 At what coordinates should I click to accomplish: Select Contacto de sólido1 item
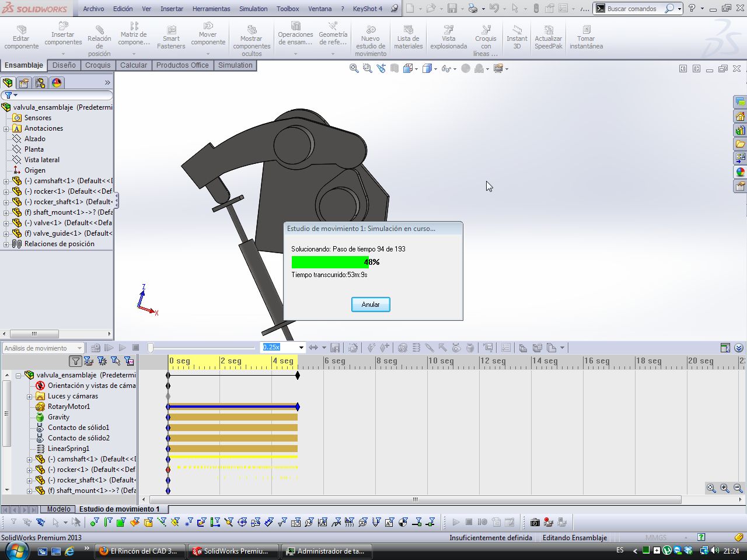click(78, 428)
